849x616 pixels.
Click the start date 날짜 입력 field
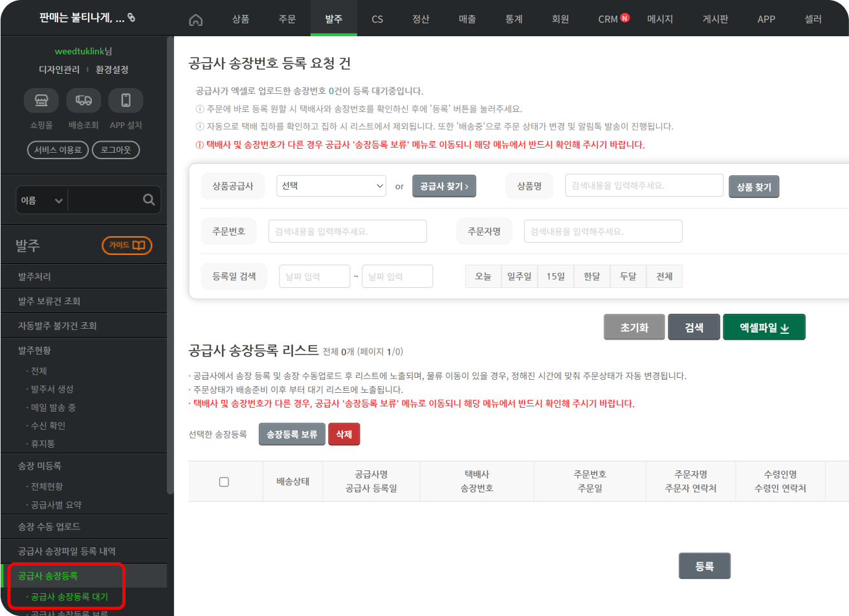[x=314, y=276]
